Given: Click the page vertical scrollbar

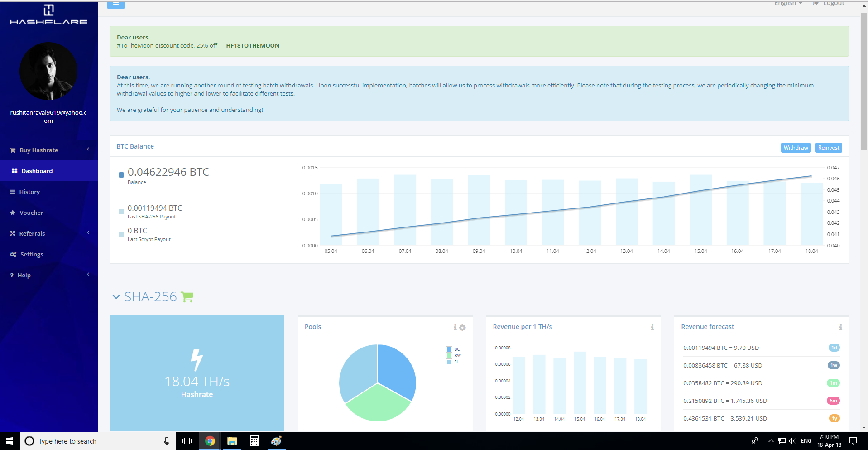Looking at the screenshot, I should [864, 82].
